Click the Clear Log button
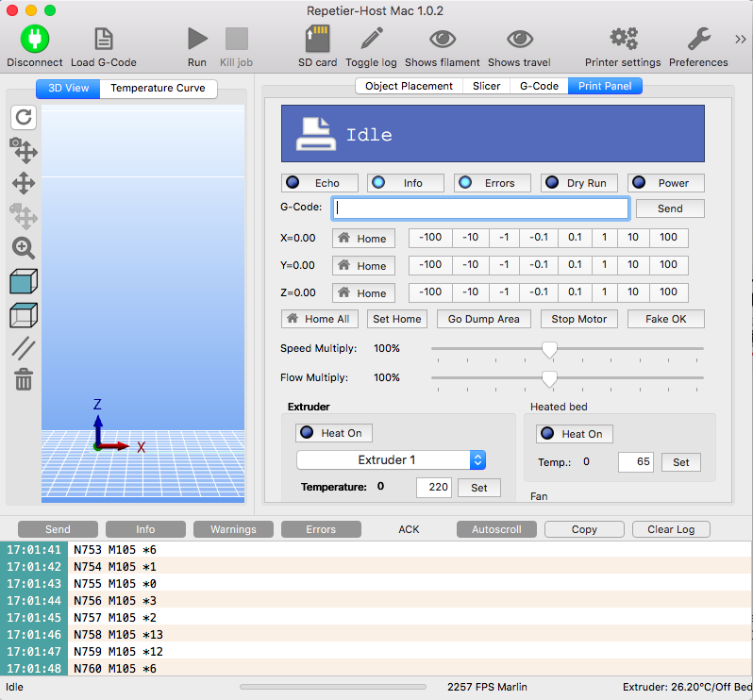 671,529
